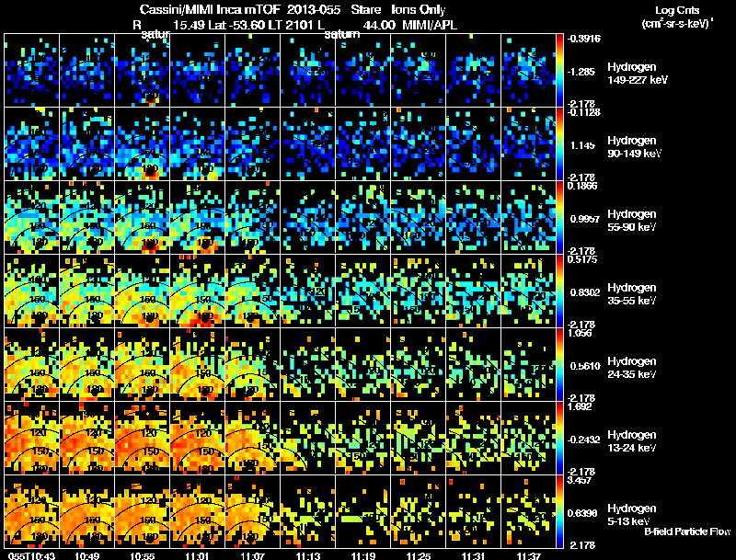Select the (cm²-sr-s-keV) units text
Screen dimensions: 736x560
pyautogui.click(x=677, y=23)
